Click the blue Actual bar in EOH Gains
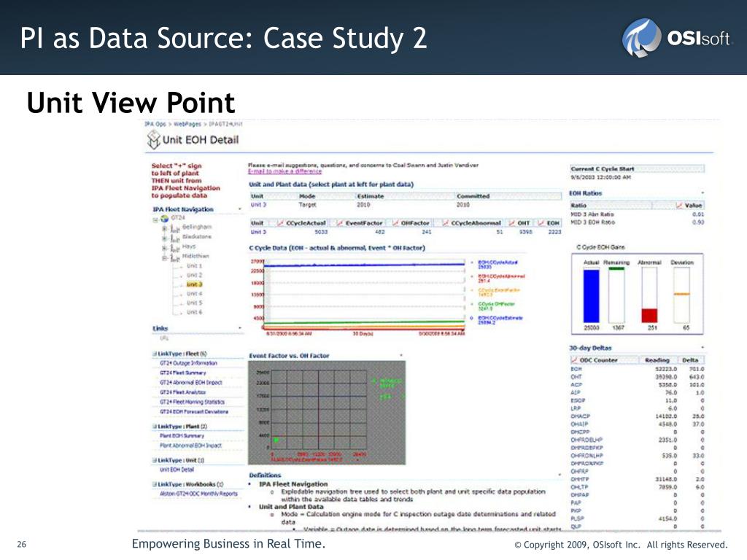The width and height of the screenshot is (747, 560). coord(591,296)
